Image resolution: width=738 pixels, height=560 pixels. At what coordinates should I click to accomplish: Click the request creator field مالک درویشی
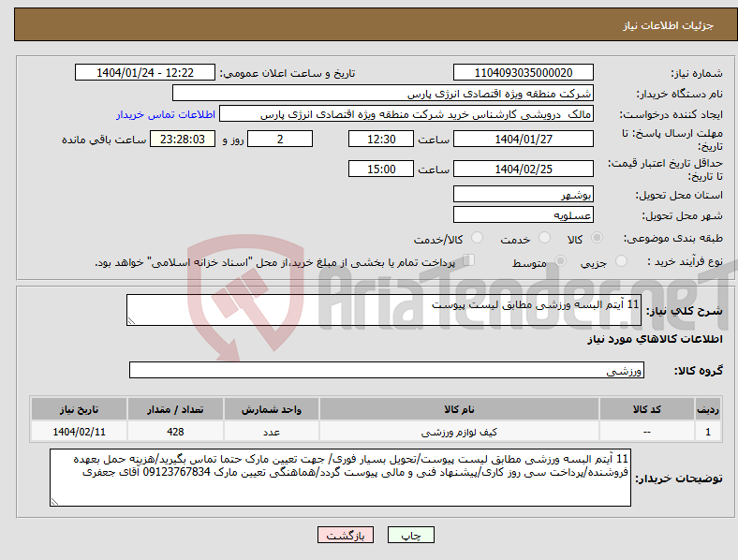(x=406, y=114)
